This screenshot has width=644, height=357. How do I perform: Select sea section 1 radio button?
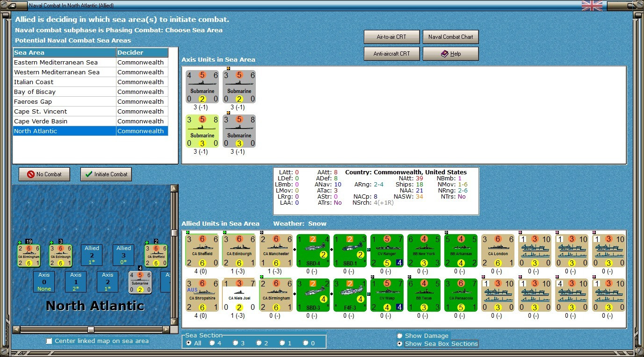click(x=282, y=343)
